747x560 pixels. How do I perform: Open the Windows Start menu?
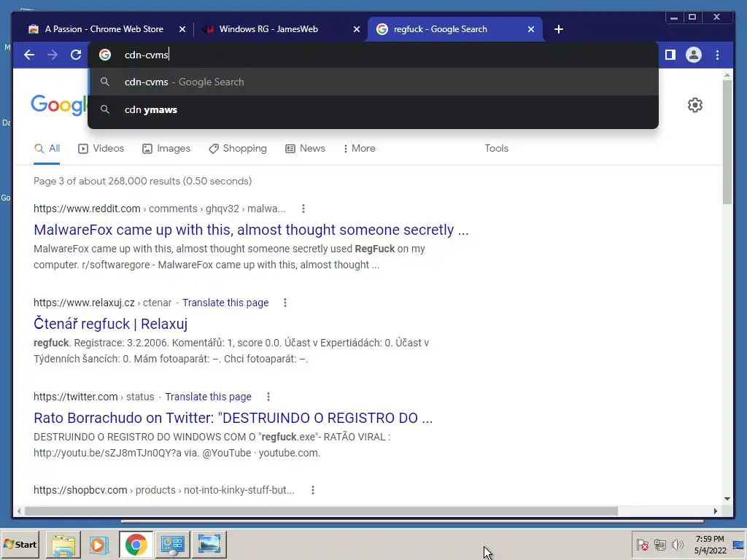tap(20, 544)
